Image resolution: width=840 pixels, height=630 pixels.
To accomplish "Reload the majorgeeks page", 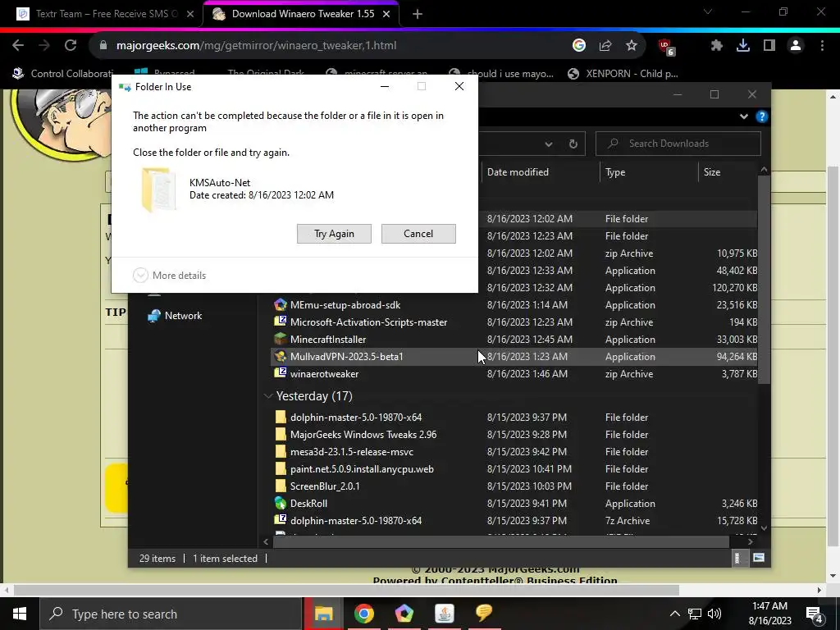I will coord(71,46).
